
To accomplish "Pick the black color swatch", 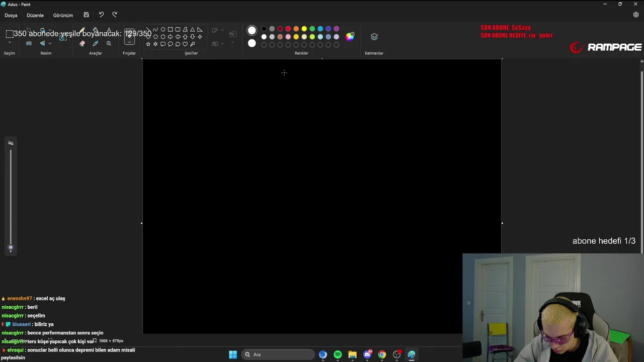I will 264,29.
